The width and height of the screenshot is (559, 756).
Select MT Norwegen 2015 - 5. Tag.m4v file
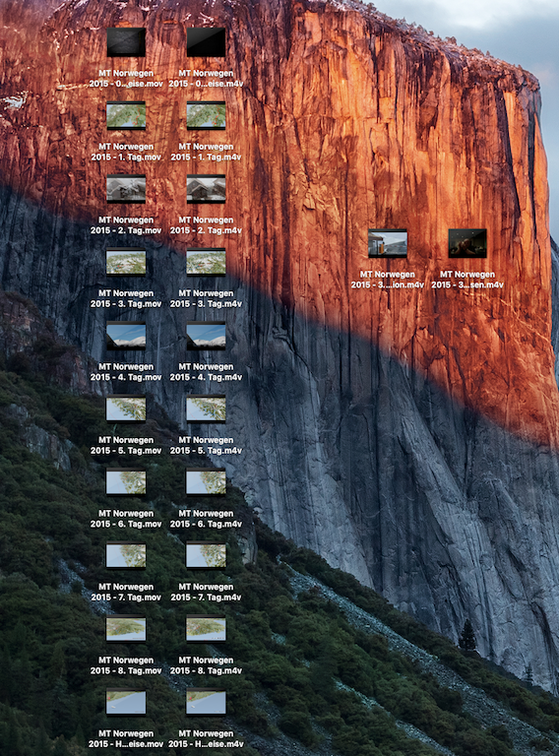206,409
